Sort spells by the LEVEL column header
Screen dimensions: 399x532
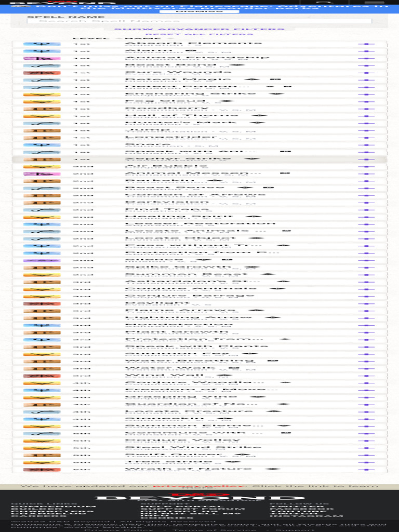point(91,38)
